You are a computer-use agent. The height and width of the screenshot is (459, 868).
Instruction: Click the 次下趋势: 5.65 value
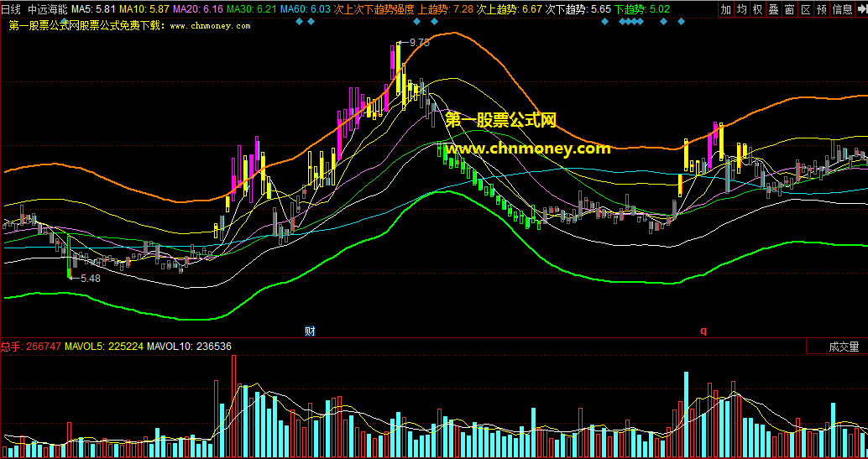pos(578,9)
